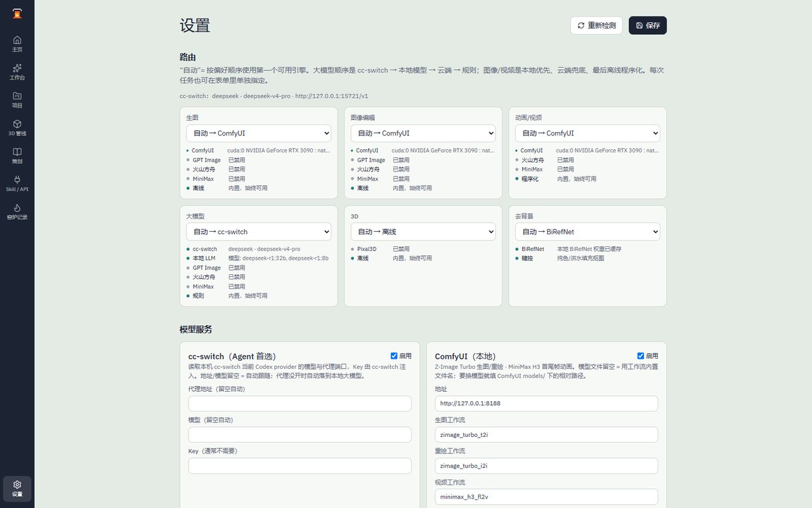
Task: Click the 键控 row in 去背景 card
Action: (x=587, y=258)
